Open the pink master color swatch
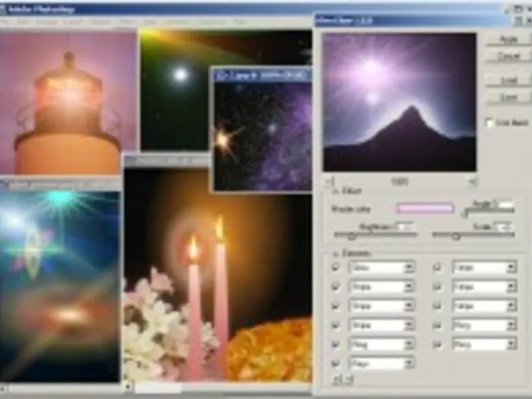Screen dimensions: 532x399 (x=425, y=207)
